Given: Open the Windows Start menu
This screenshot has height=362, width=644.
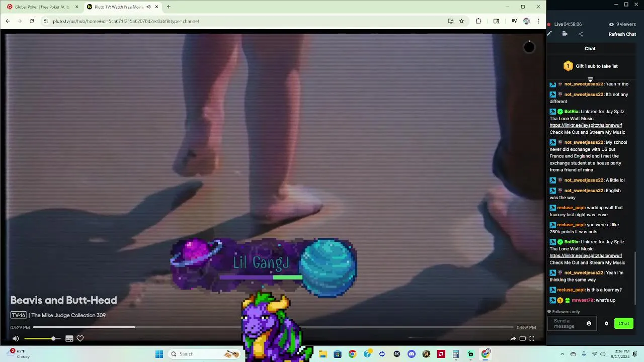Looking at the screenshot, I should pyautogui.click(x=159, y=354).
